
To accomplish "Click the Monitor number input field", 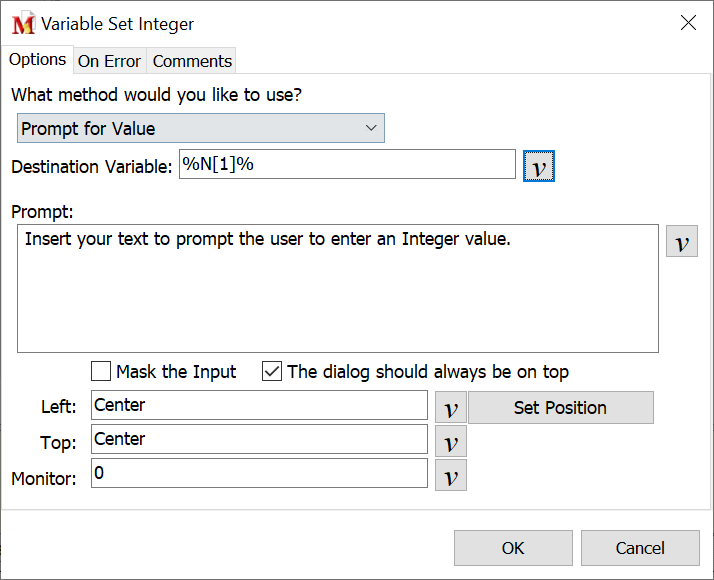I will 259,473.
